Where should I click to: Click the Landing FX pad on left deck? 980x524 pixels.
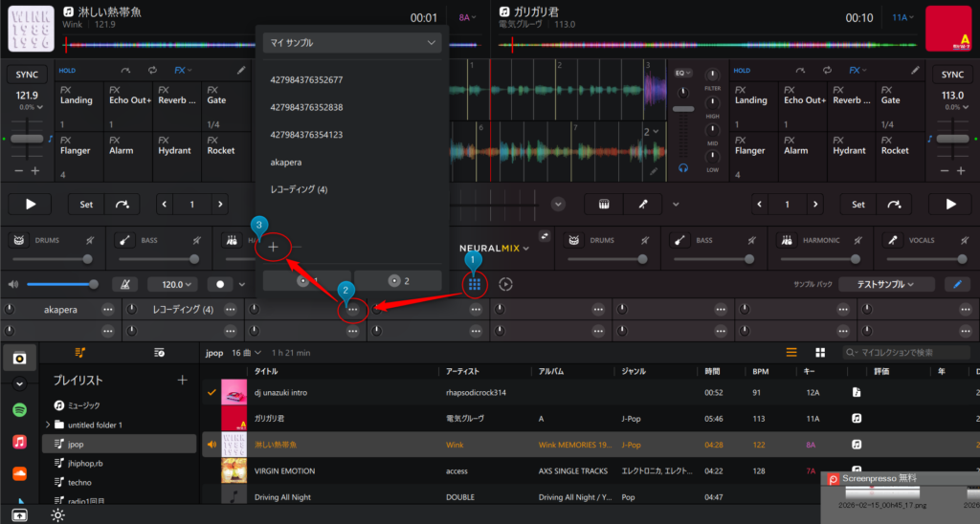78,105
